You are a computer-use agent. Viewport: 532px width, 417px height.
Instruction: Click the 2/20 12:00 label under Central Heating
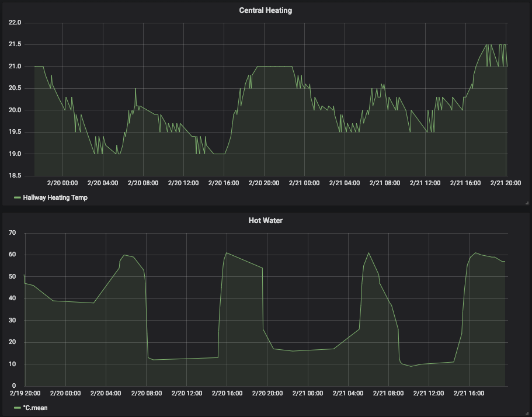pyautogui.click(x=183, y=183)
